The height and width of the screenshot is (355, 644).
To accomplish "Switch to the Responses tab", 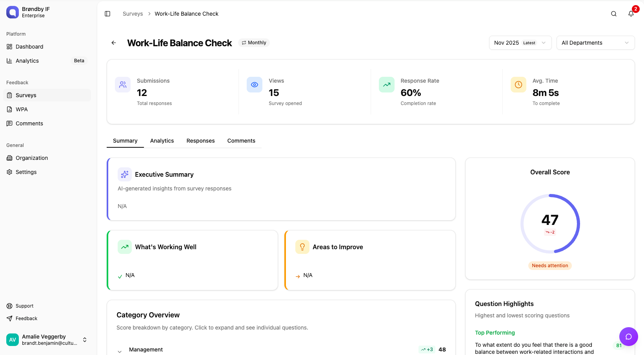I will pyautogui.click(x=200, y=141).
